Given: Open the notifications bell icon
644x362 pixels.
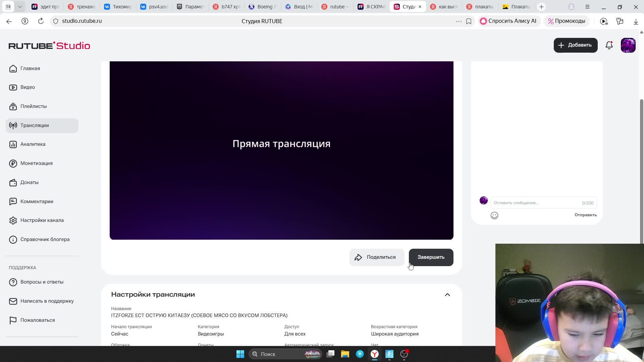Looking at the screenshot, I should point(609,45).
